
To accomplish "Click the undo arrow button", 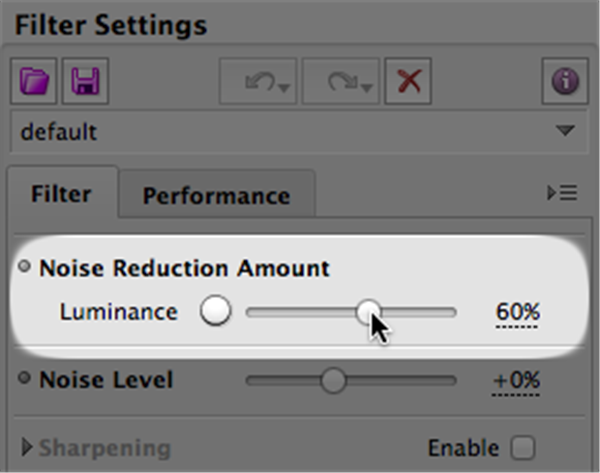I will click(x=258, y=81).
